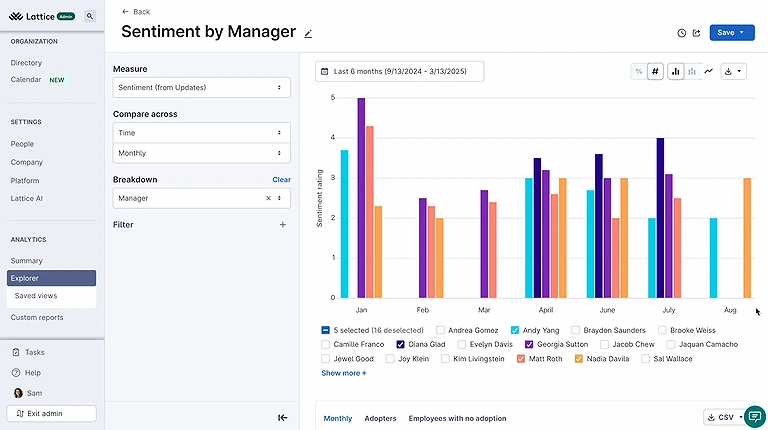Click the pencil icon to edit the title
This screenshot has width=768, height=430.
pos(308,34)
